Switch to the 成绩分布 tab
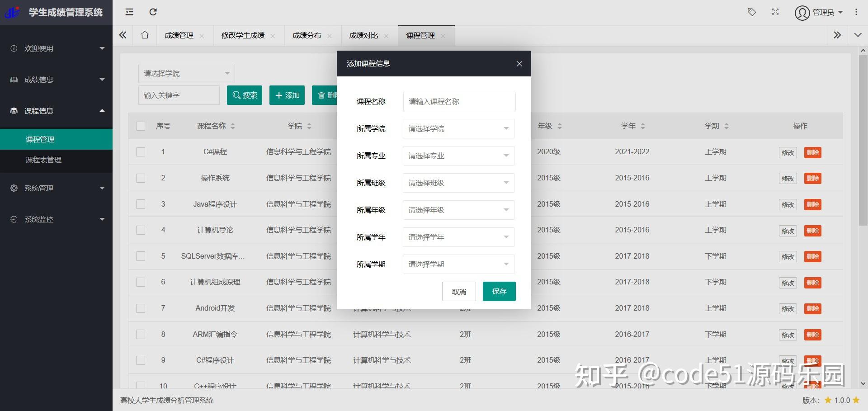This screenshot has height=411, width=868. pyautogui.click(x=307, y=35)
